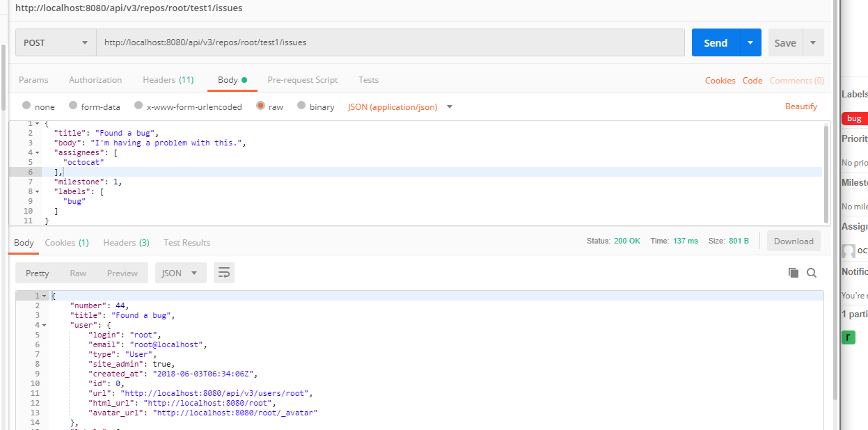This screenshot has height=430, width=868.
Task: Send the request with the Send button
Action: (x=716, y=42)
